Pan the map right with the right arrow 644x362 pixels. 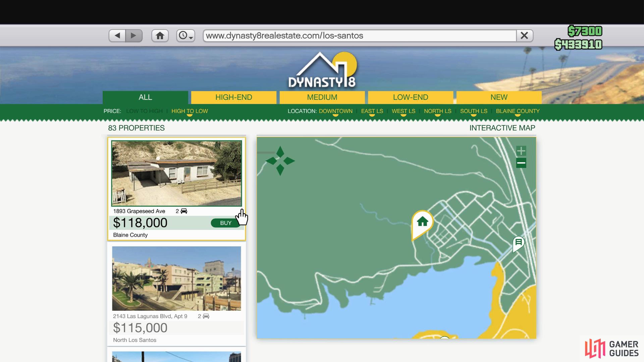click(x=289, y=161)
